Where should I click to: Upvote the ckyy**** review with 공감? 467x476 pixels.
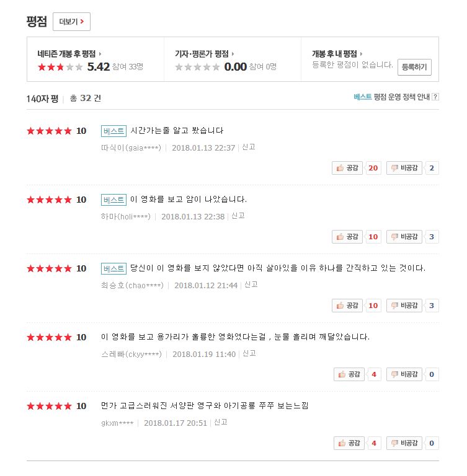point(349,374)
